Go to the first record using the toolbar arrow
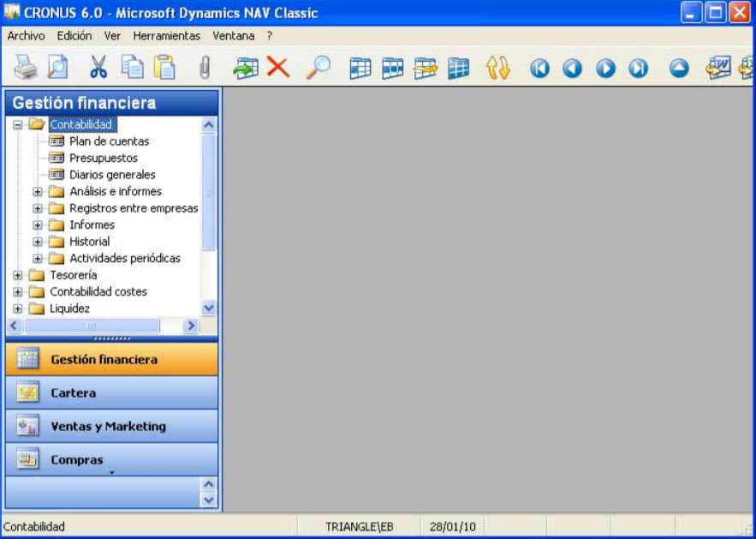This screenshot has width=756, height=539. coord(539,69)
